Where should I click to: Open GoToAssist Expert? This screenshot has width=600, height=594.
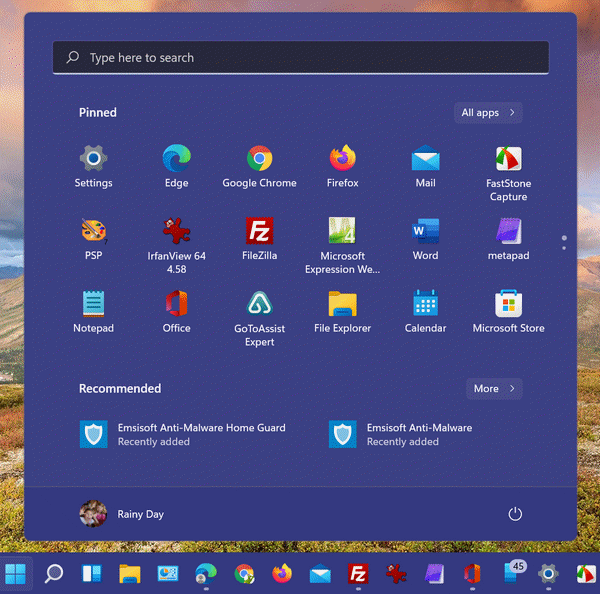coord(259,318)
